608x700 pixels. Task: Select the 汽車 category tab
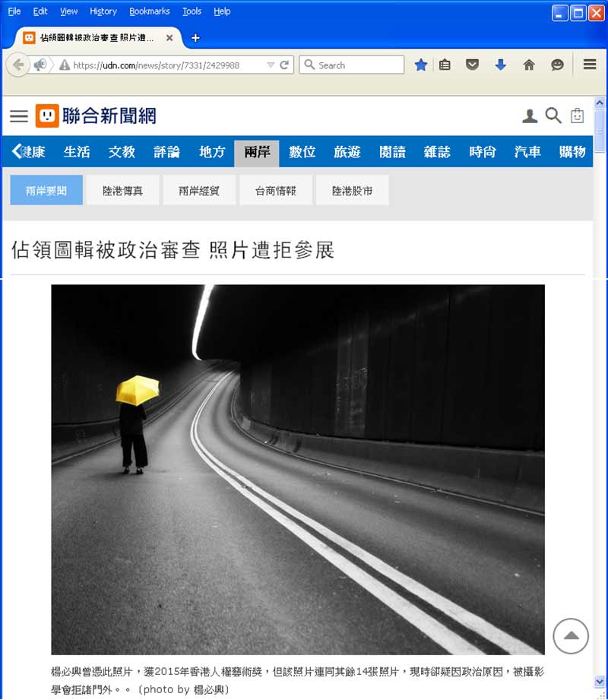click(527, 152)
